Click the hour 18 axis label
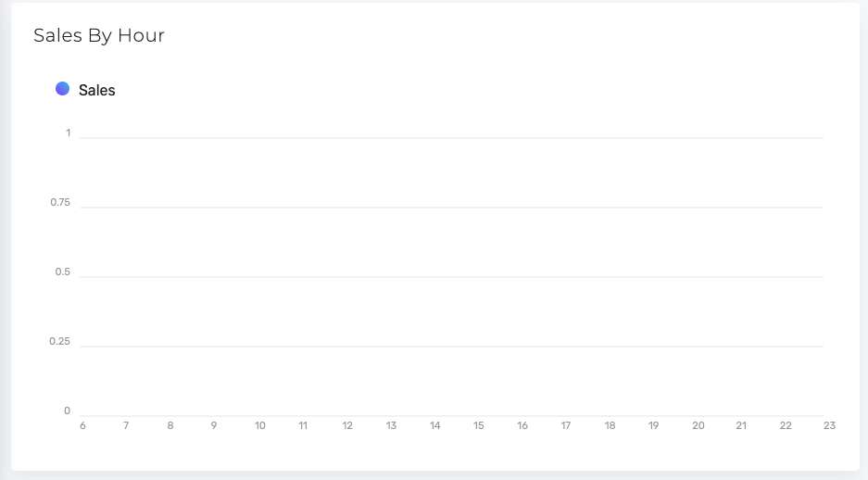868x480 pixels. click(x=610, y=425)
